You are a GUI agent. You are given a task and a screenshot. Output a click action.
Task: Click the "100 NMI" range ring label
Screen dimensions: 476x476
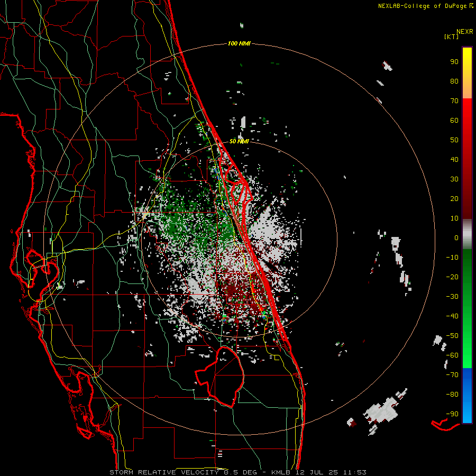(x=239, y=44)
